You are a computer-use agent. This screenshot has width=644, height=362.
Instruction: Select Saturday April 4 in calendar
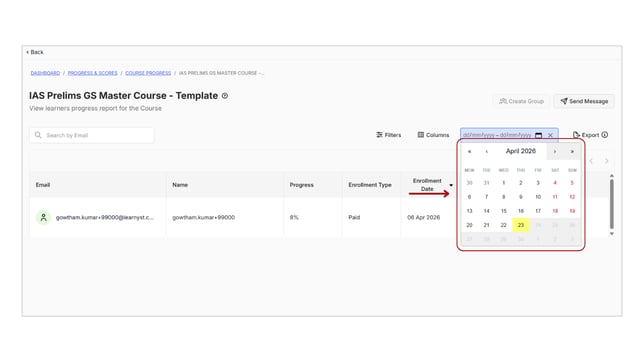(x=555, y=183)
